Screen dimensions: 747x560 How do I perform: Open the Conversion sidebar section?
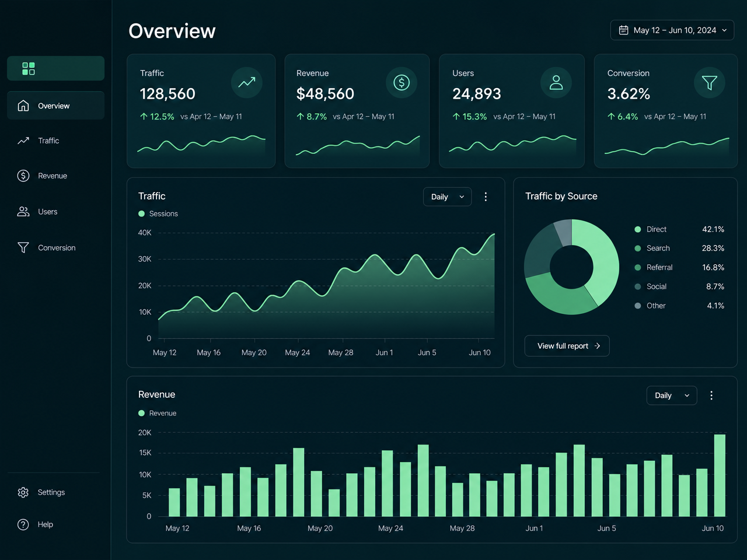tap(56, 248)
